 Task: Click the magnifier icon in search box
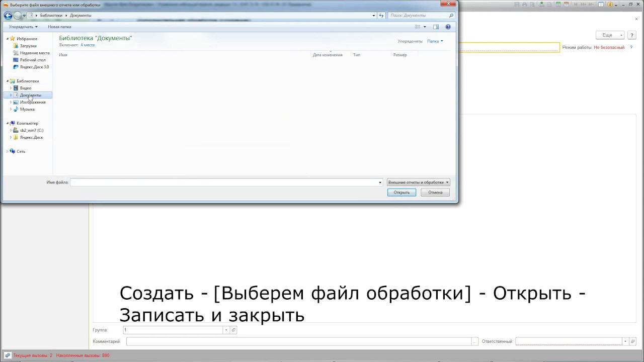pyautogui.click(x=451, y=16)
